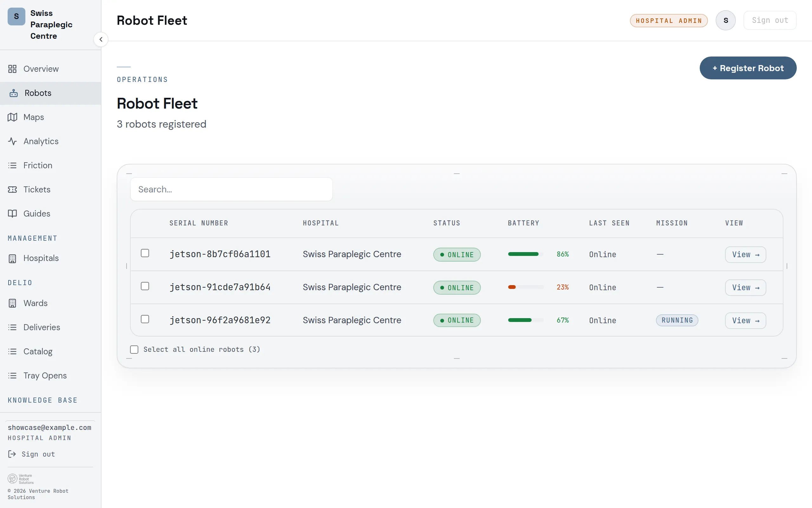Enable Select all online robots checkbox
Image resolution: width=812 pixels, height=508 pixels.
pos(134,350)
